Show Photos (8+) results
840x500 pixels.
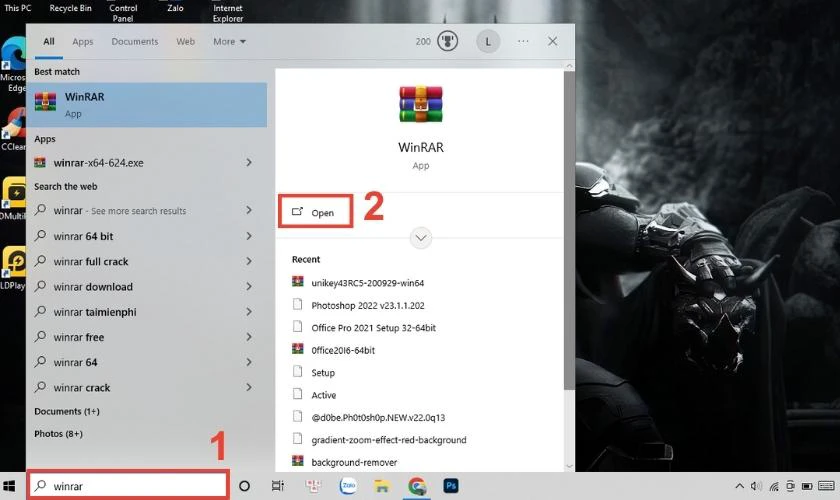click(58, 434)
